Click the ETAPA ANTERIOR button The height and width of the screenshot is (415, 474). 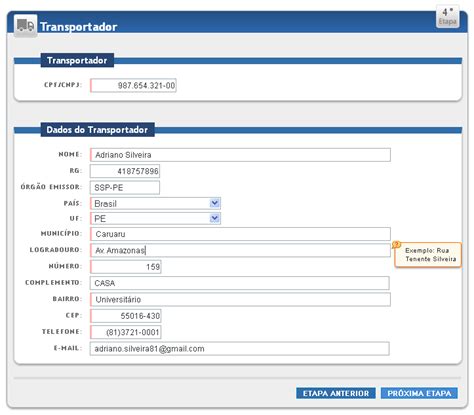[x=336, y=393]
